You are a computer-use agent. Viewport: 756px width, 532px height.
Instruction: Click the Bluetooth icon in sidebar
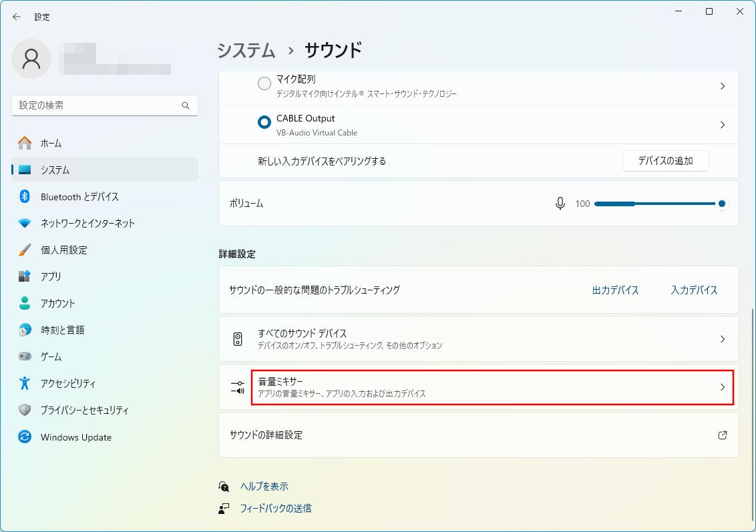(x=25, y=197)
